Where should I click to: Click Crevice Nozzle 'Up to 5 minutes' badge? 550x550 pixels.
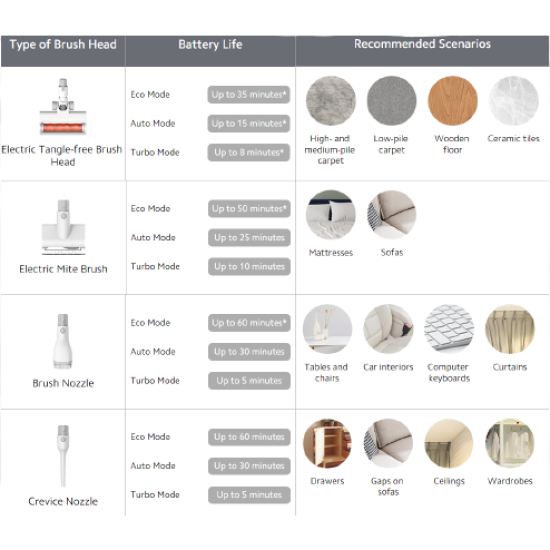point(249,495)
